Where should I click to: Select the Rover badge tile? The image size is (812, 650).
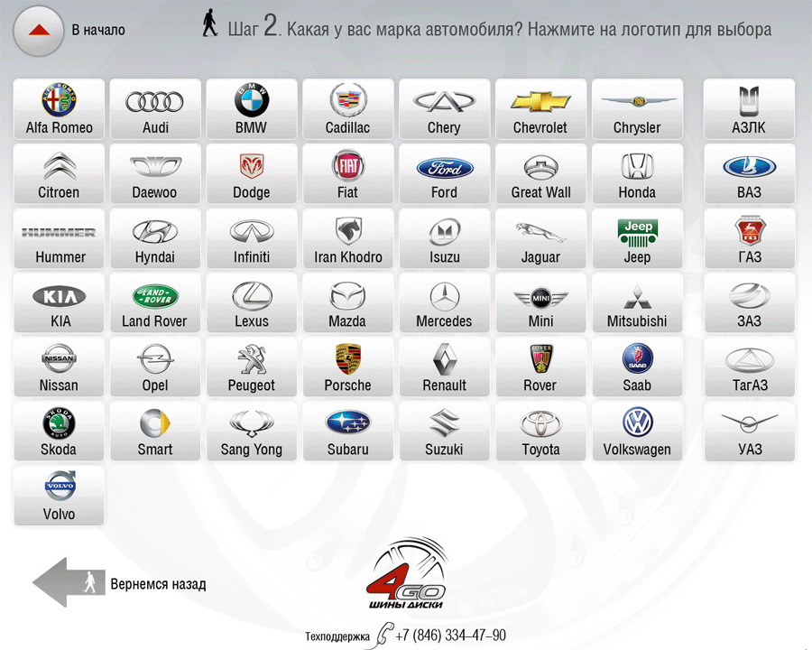[x=540, y=367]
